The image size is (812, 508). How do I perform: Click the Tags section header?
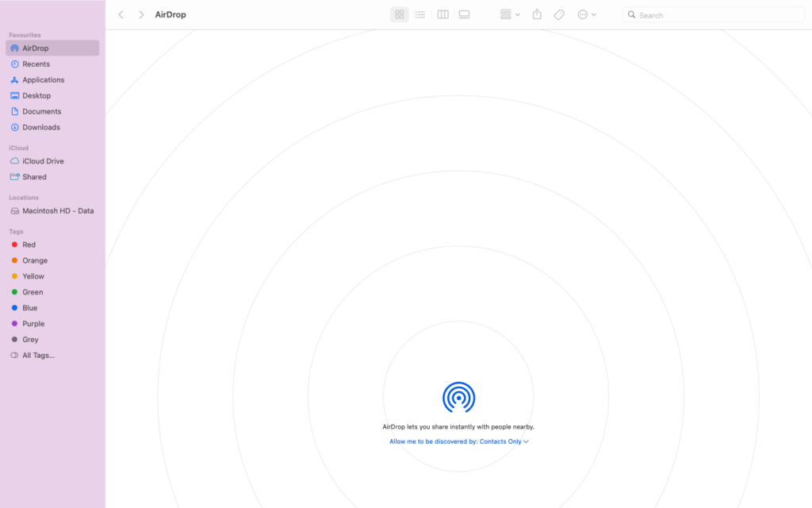16,231
